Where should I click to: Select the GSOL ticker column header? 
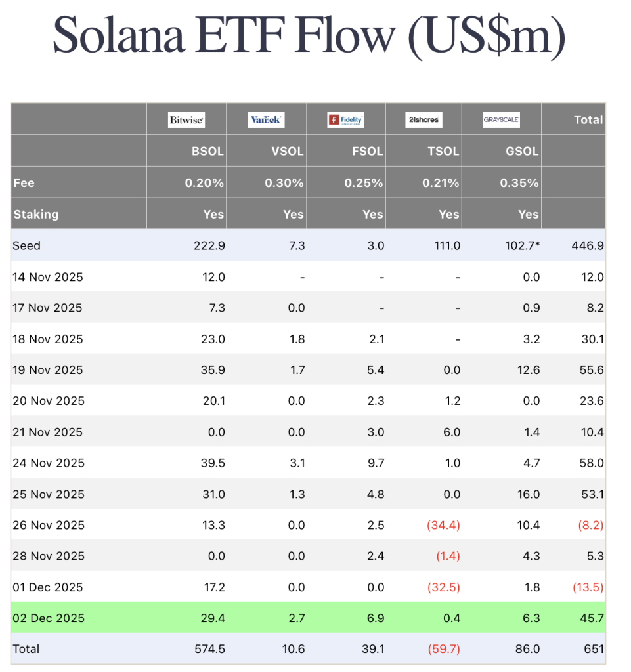522,151
